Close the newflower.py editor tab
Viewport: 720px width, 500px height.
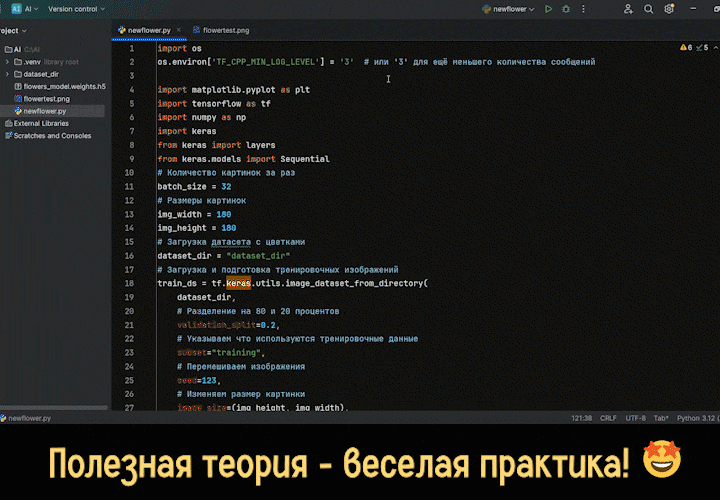(x=176, y=30)
